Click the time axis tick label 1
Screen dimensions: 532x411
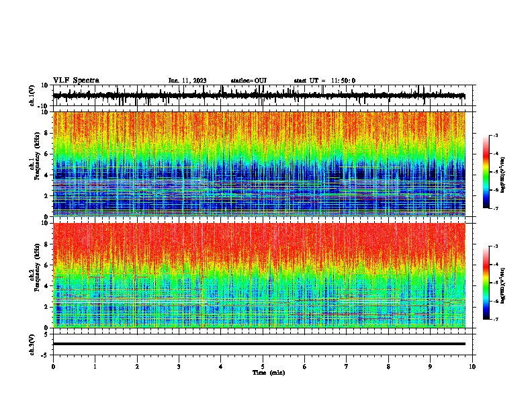pos(95,367)
